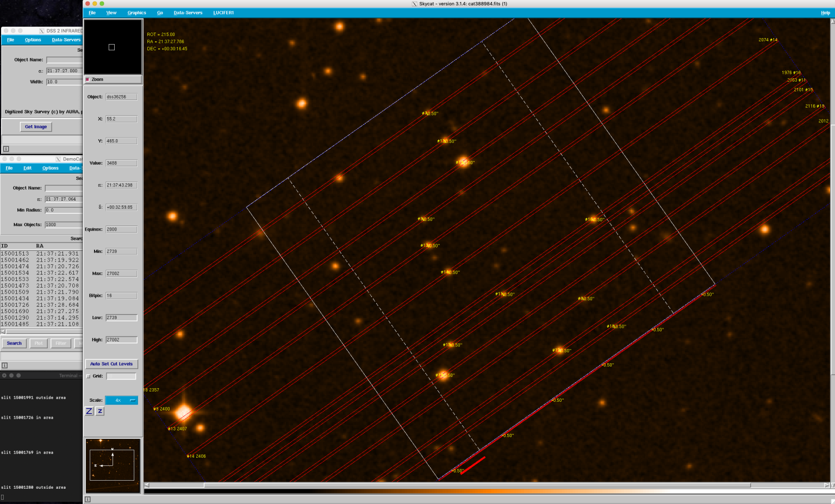Open Skycat Data-Servers menu
Viewport: 835px width, 504px height.
tap(188, 13)
